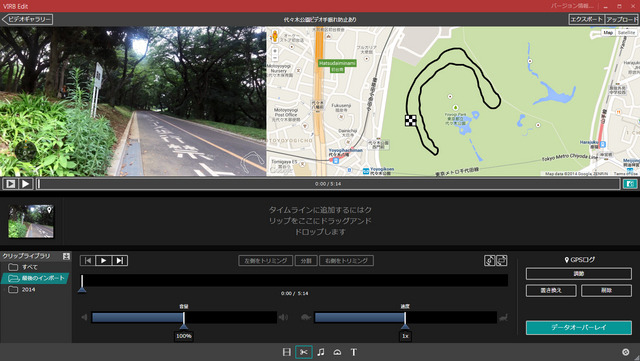640x361 pixels.
Task: Place the Street View pegman on the map
Action: pyautogui.click(x=275, y=36)
